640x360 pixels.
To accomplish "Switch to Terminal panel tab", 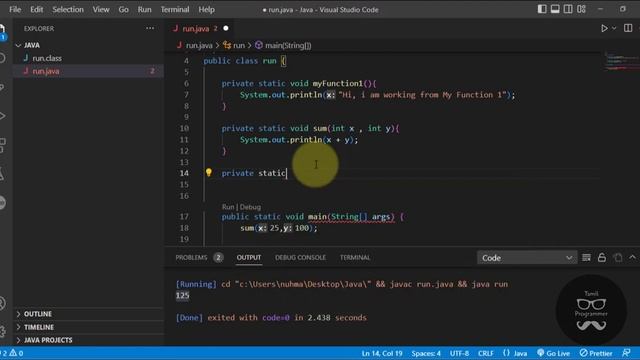I will [355, 258].
